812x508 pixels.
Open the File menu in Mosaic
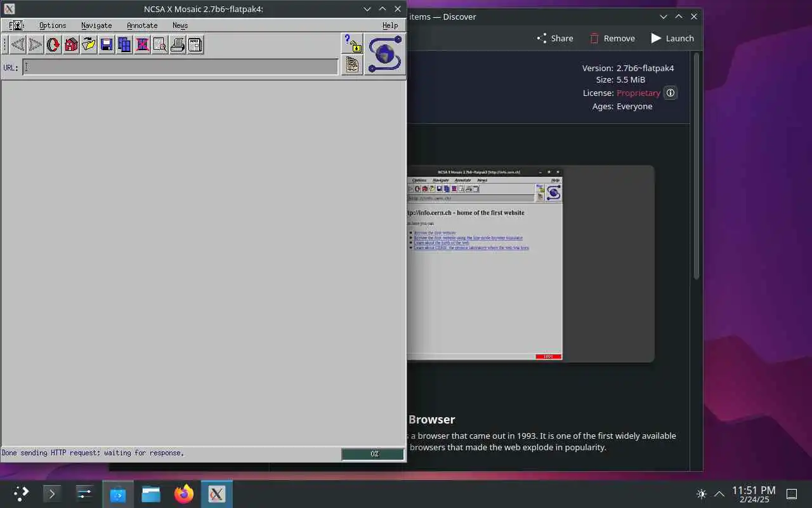pyautogui.click(x=16, y=25)
